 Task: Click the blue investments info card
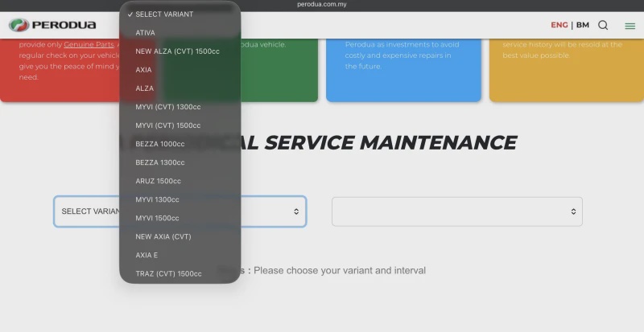pos(403,70)
